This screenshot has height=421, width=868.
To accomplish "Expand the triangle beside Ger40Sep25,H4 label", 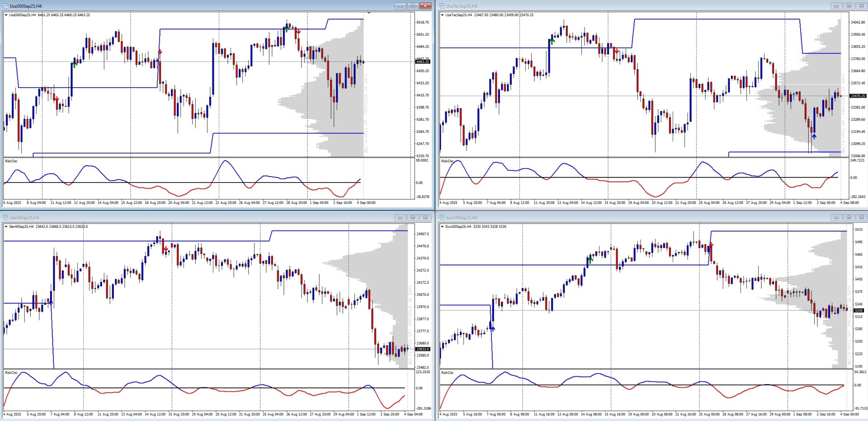I will [6, 227].
